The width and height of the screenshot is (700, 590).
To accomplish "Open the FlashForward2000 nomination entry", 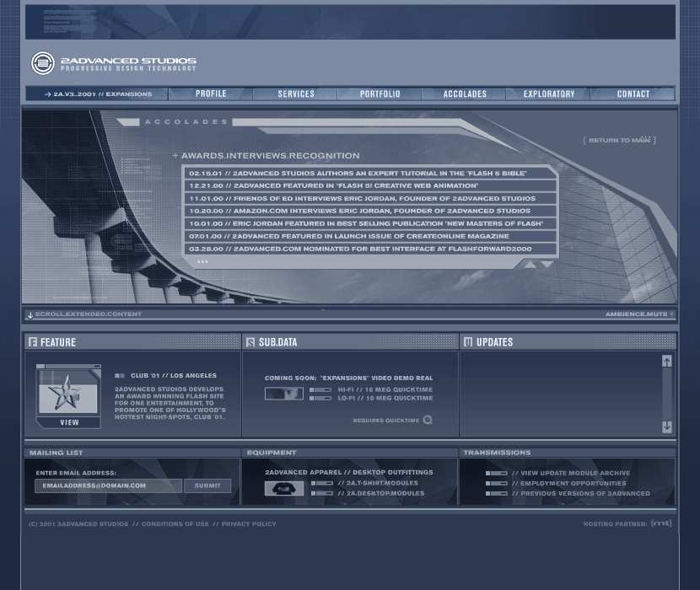I will 370,249.
